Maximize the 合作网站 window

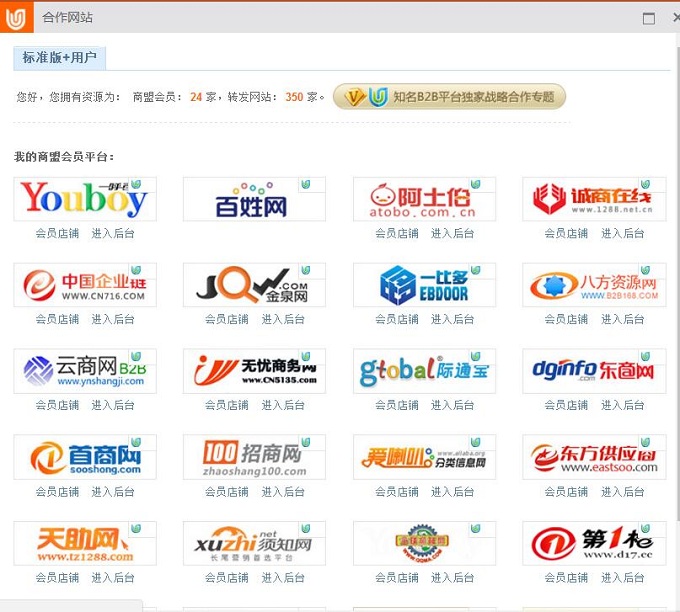pos(649,18)
